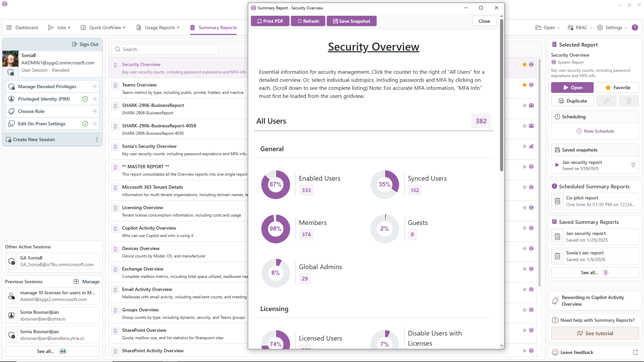The width and height of the screenshot is (644, 362).
Task: Click the help question mark icon
Action: pyautogui.click(x=635, y=27)
